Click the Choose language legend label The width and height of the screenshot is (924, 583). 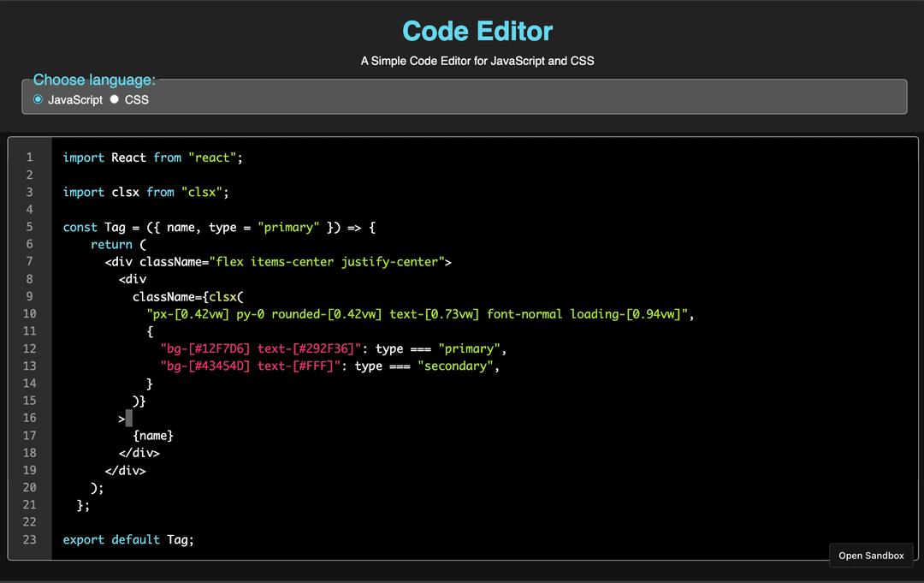pyautogui.click(x=94, y=80)
